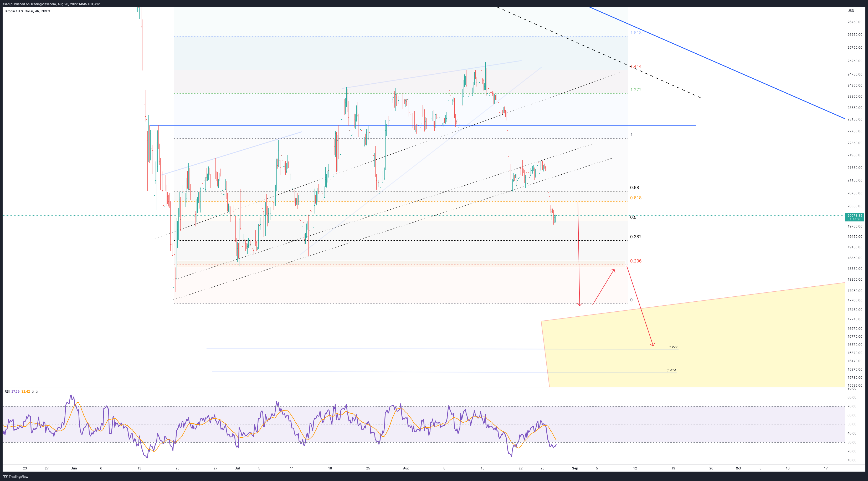The width and height of the screenshot is (868, 481).
Task: Click the Bitcoin / U.S. Dollar chart title
Action: pyautogui.click(x=27, y=11)
